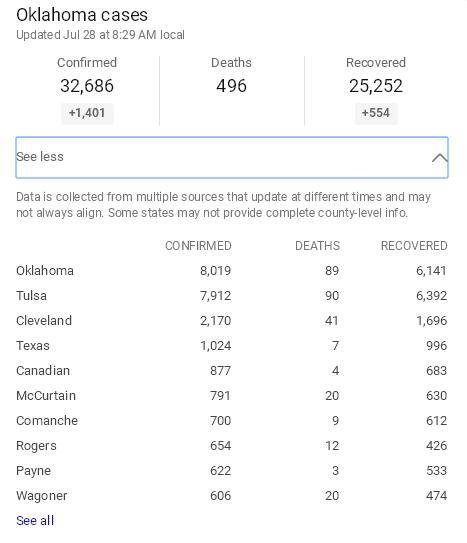This screenshot has width=467, height=543.
Task: Click the total Deaths count 496
Action: click(232, 86)
